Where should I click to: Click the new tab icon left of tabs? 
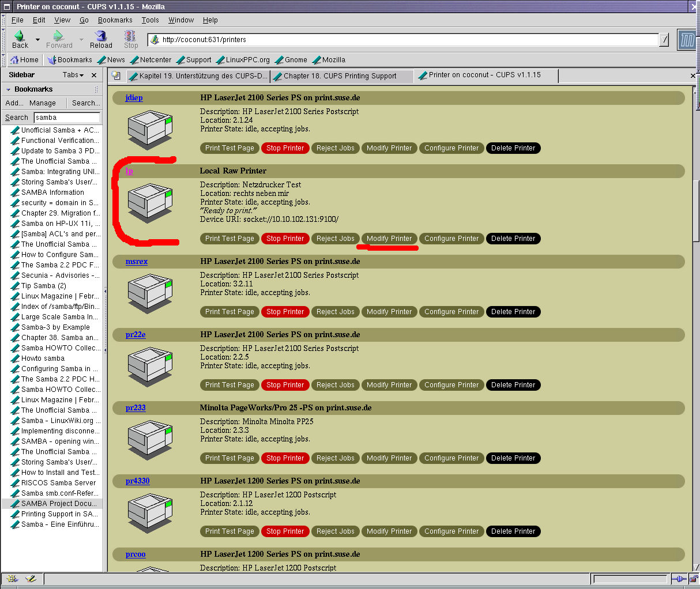pyautogui.click(x=116, y=75)
